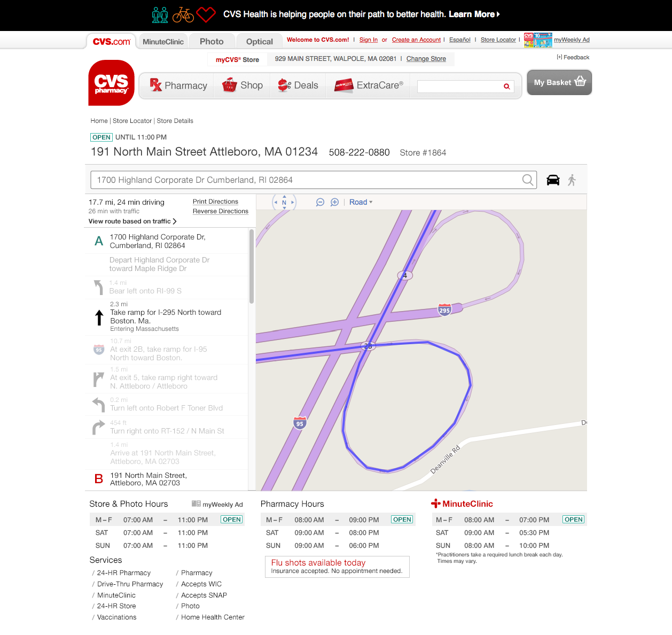This screenshot has width=672, height=635.
Task: Switch site to Español
Action: pos(459,40)
